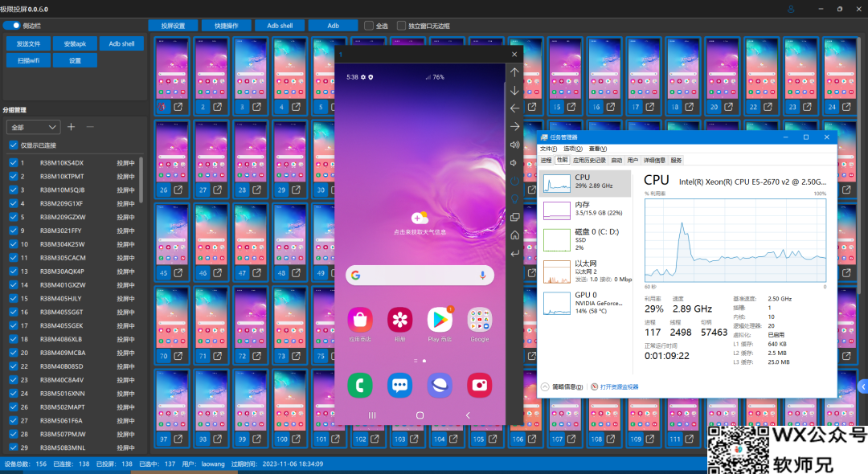This screenshot has height=474, width=868.
Task: Add a new group with the plus icon
Action: [x=71, y=127]
